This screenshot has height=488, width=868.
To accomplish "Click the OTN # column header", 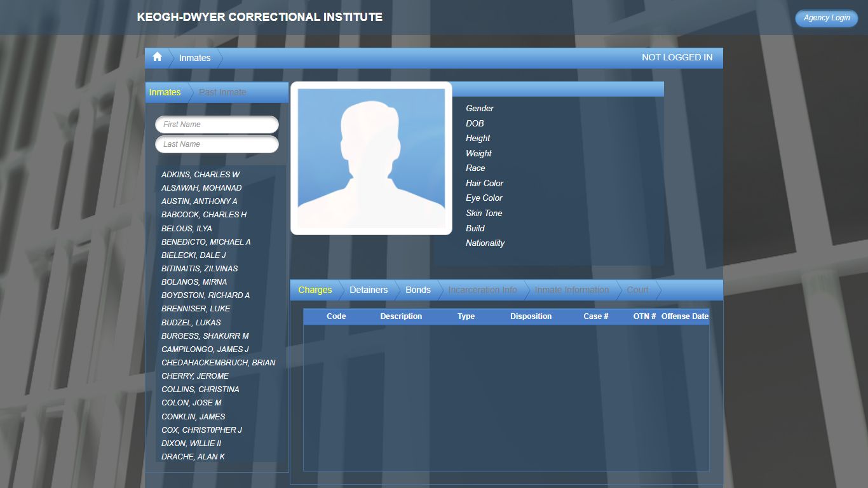I will pos(644,316).
